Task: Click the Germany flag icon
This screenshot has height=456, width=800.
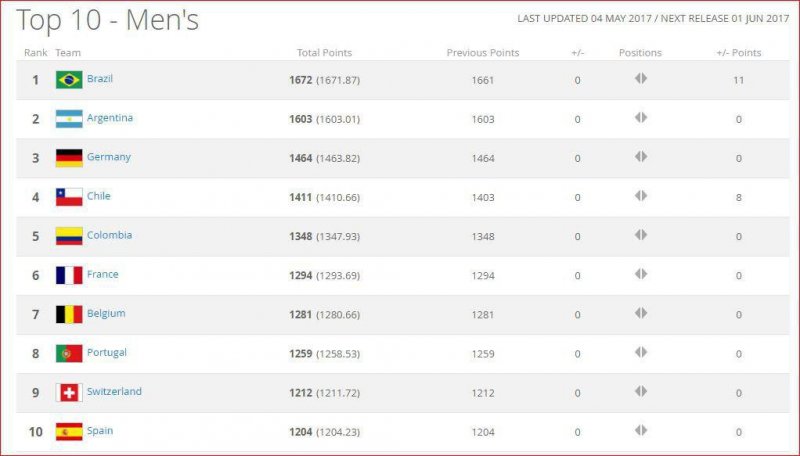Action: pyautogui.click(x=69, y=158)
